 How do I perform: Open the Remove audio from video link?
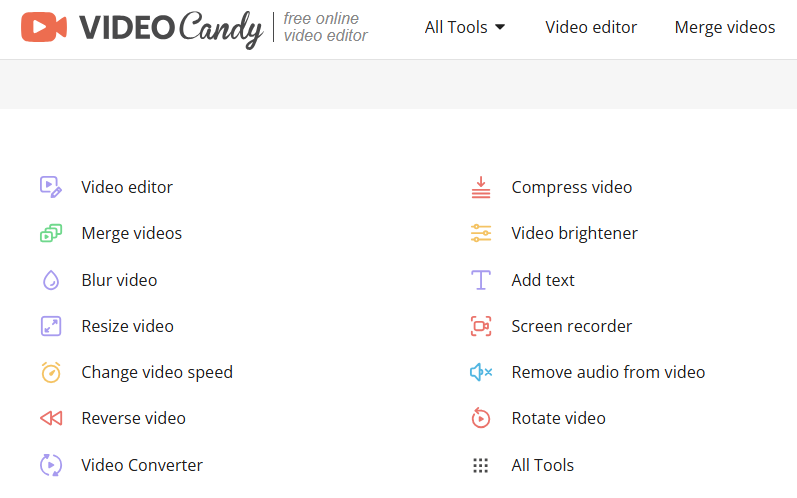point(608,372)
